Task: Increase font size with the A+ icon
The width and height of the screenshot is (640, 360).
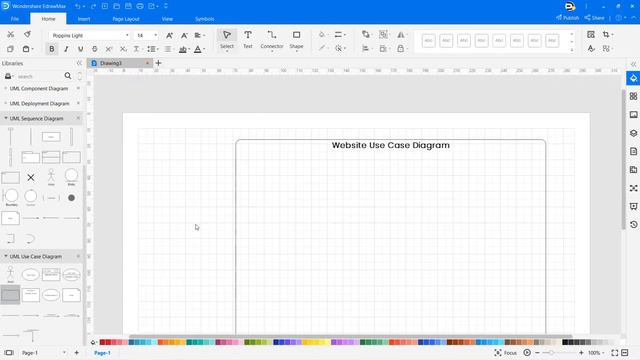Action: (x=169, y=36)
